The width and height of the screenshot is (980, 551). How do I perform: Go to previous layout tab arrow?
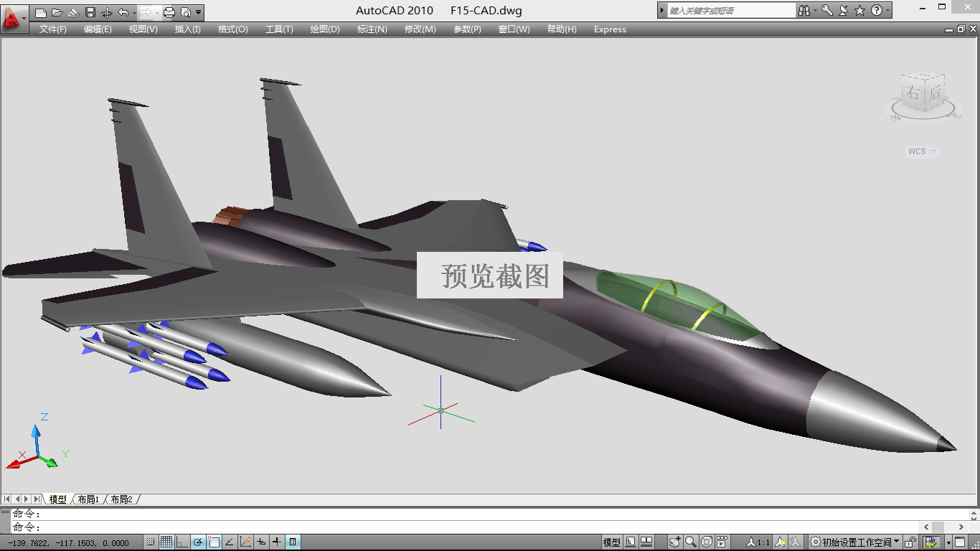17,499
